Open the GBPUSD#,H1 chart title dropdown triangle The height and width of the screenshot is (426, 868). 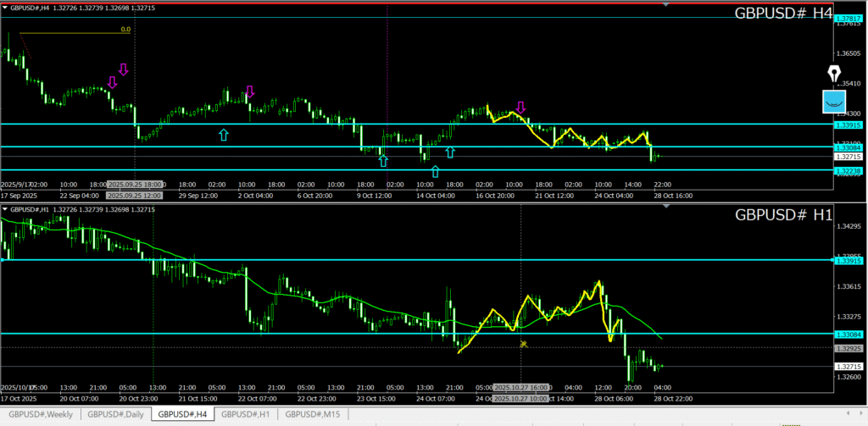point(4,208)
